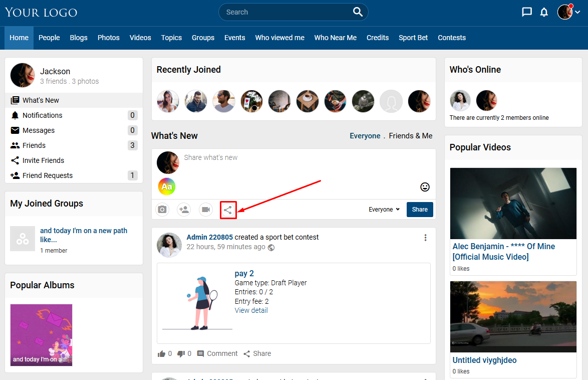The height and width of the screenshot is (380, 588).
Task: Click the tennis player contest image
Action: click(197, 303)
